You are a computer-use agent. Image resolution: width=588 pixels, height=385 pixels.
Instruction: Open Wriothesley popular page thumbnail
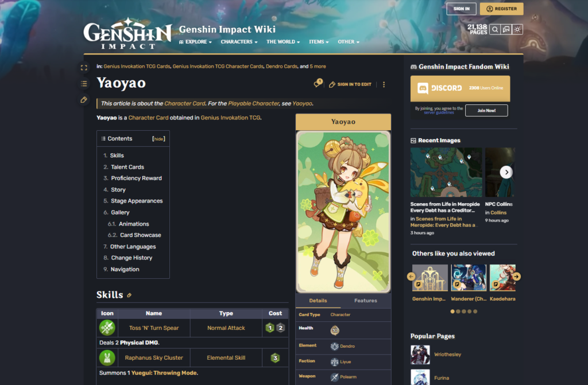point(420,355)
